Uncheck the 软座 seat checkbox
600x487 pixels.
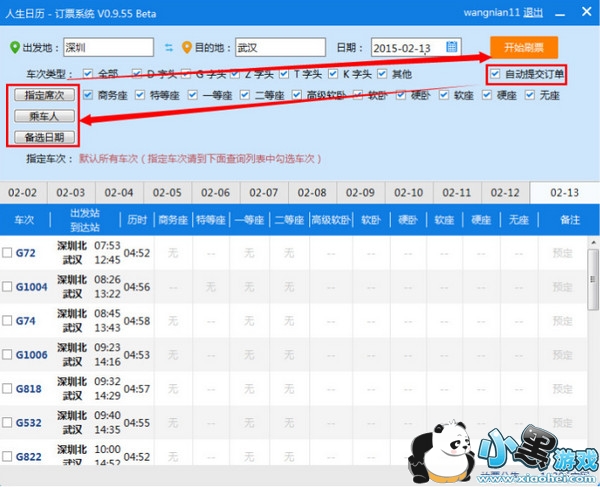444,95
